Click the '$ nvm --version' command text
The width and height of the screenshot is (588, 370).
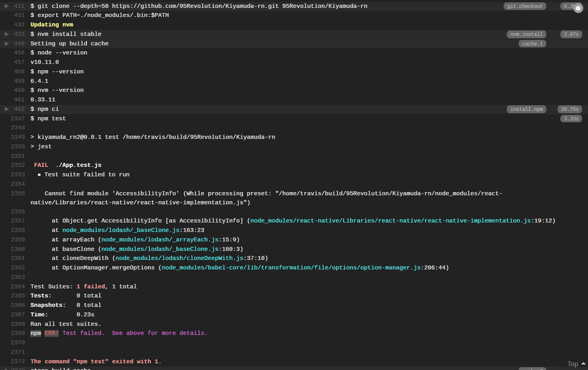tap(57, 90)
